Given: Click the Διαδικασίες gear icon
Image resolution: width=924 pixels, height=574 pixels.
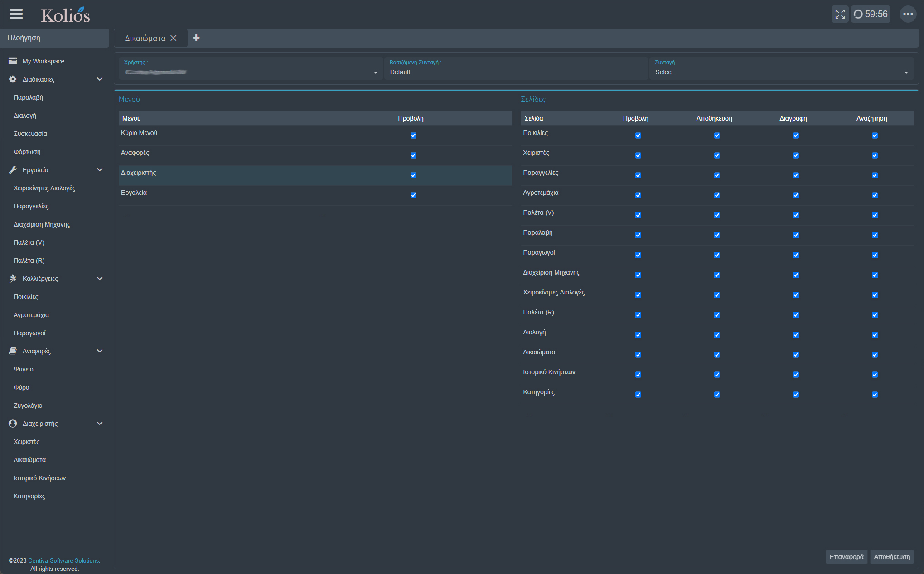Looking at the screenshot, I should point(13,79).
